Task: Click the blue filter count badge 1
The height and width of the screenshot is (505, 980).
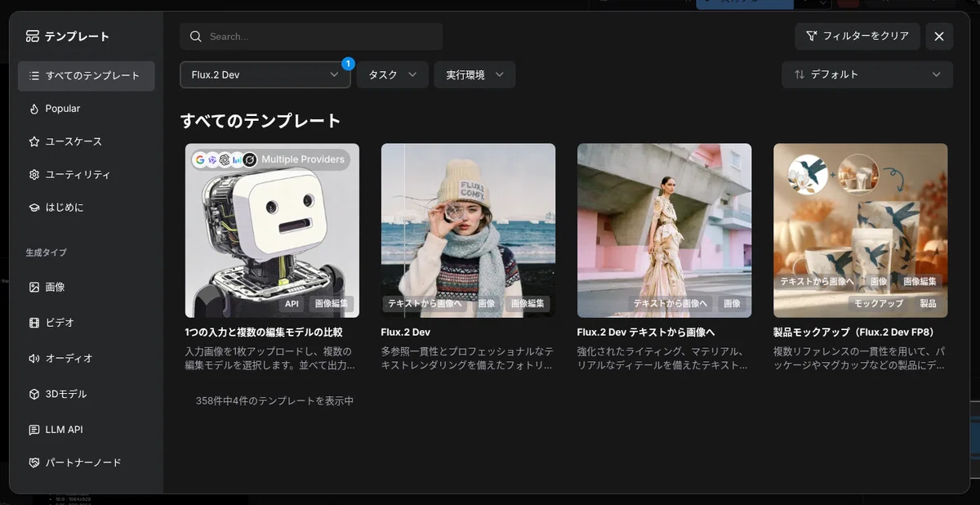Action: [348, 63]
